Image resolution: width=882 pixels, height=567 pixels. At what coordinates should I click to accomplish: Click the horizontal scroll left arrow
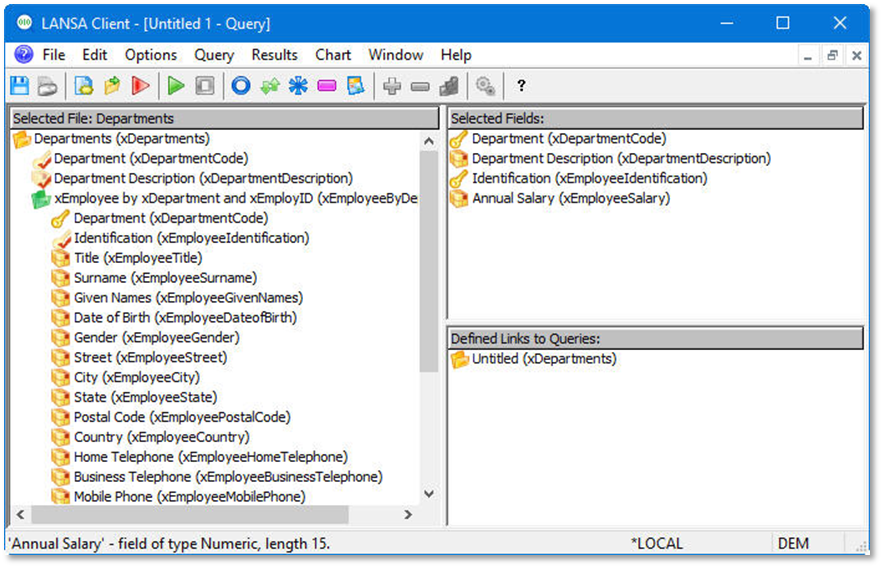(21, 515)
